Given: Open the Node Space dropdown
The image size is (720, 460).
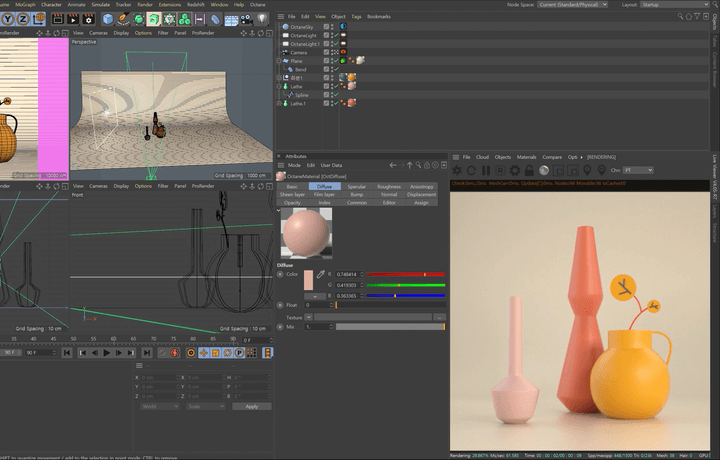Looking at the screenshot, I should coord(572,4).
